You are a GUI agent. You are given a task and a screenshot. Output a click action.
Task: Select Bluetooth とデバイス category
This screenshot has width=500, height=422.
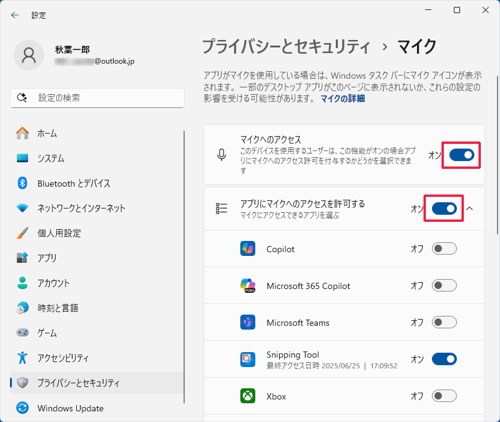pos(97,183)
